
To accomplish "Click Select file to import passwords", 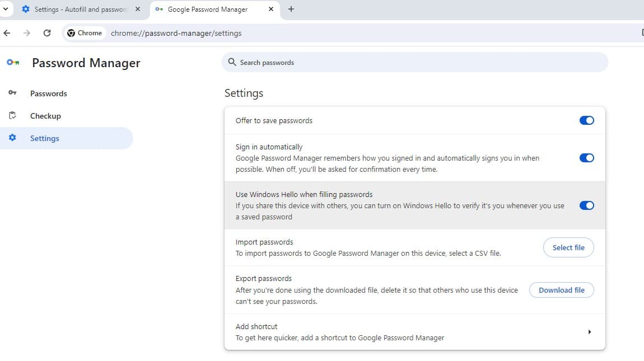I will pyautogui.click(x=568, y=247).
